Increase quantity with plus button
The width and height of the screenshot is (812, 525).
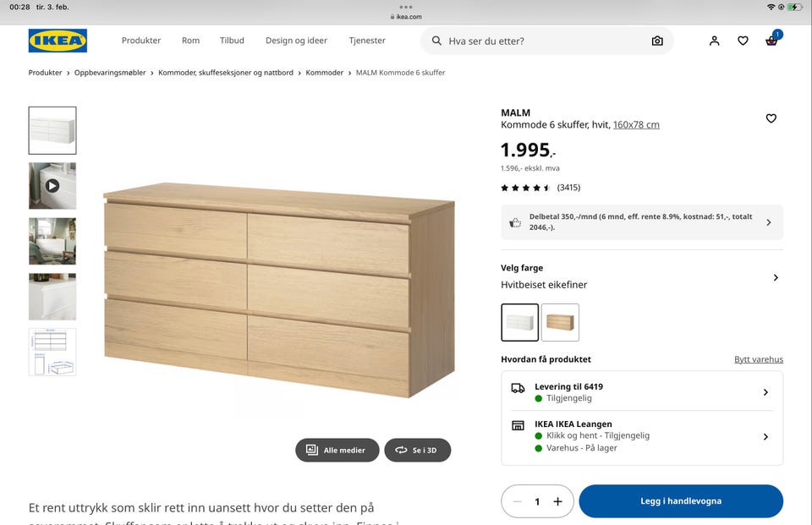click(557, 501)
